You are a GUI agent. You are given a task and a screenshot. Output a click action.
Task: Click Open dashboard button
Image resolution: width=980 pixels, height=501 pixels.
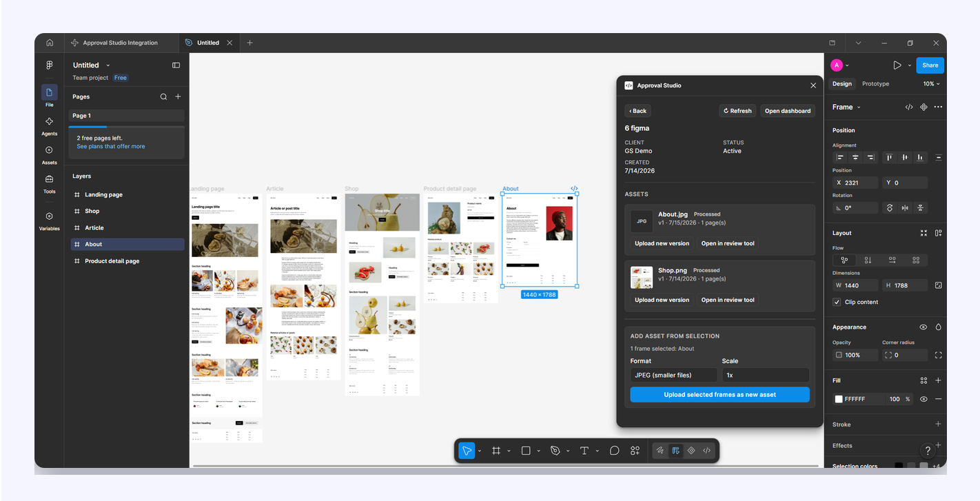[x=788, y=111]
